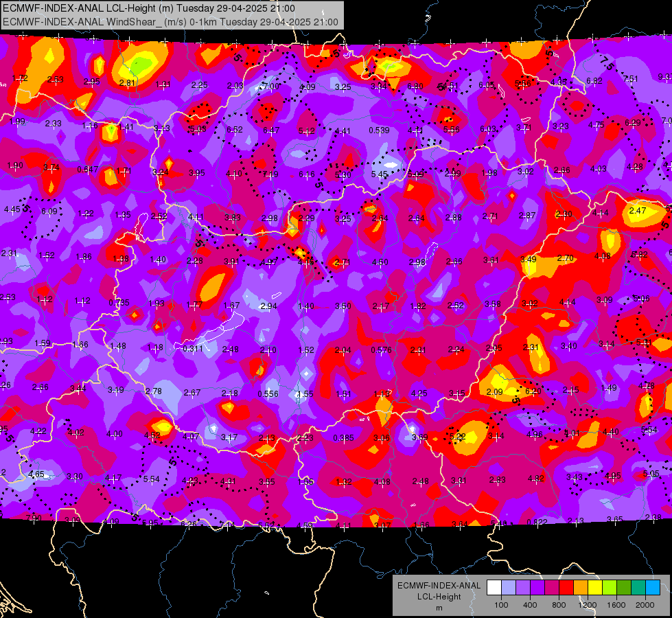
Task: Click the 0.556 wind shear value
Action: point(268,393)
